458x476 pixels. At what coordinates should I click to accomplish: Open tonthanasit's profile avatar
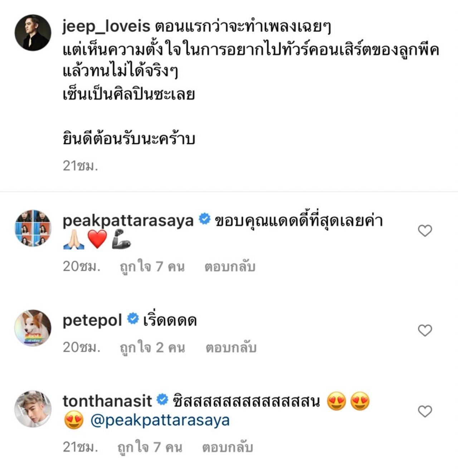pos(33,409)
